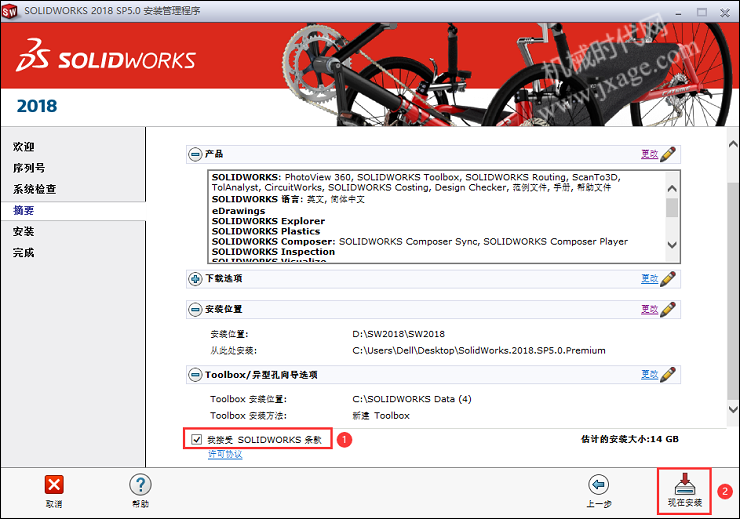The height and width of the screenshot is (519, 740).
Task: Select the 安装 step in sidebar
Action: point(24,232)
